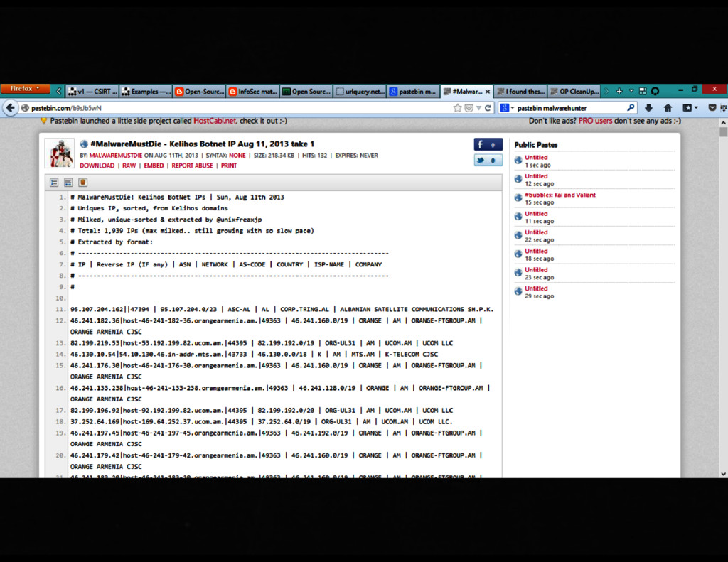Viewport: 728px width, 562px height.
Task: Open the '#bubbles: Kai and Valiant' paste
Action: (x=560, y=195)
